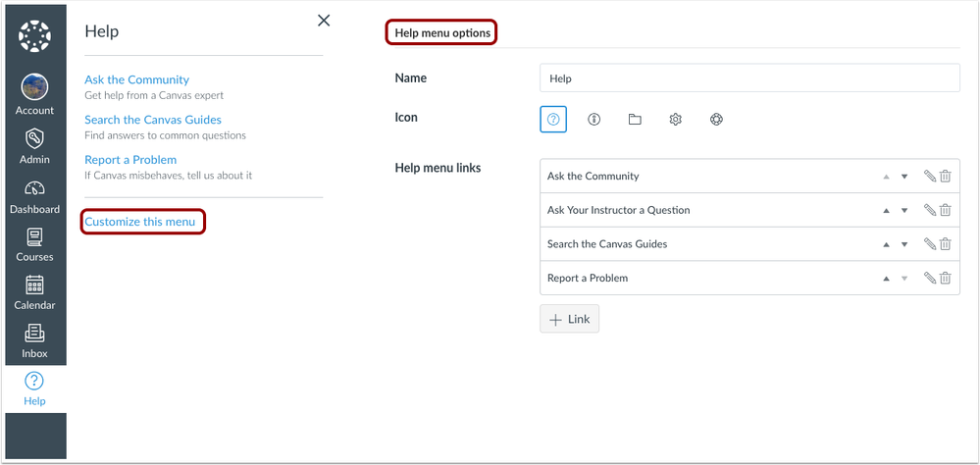The height and width of the screenshot is (465, 980).
Task: Click If Canvas misbehaves, tell us about it
Action: pos(168,176)
